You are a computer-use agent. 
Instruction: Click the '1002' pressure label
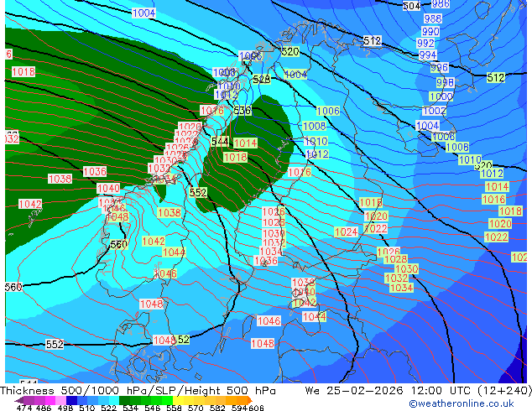click(x=435, y=111)
